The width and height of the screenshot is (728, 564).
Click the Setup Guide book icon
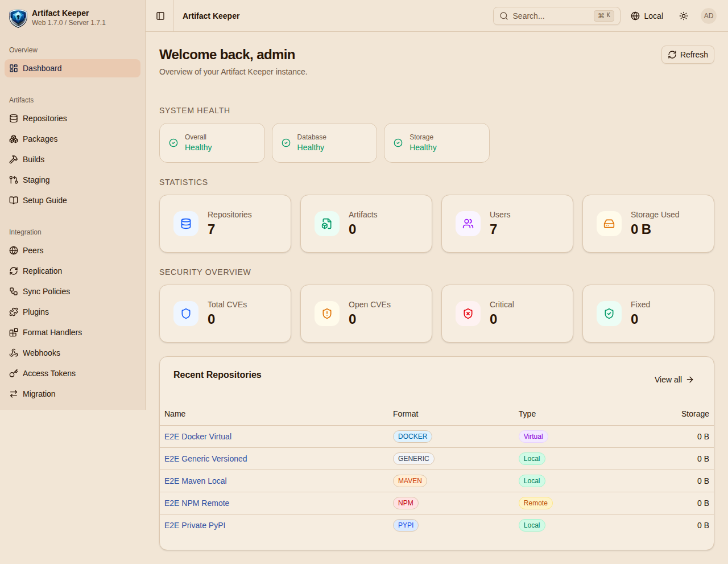14,200
